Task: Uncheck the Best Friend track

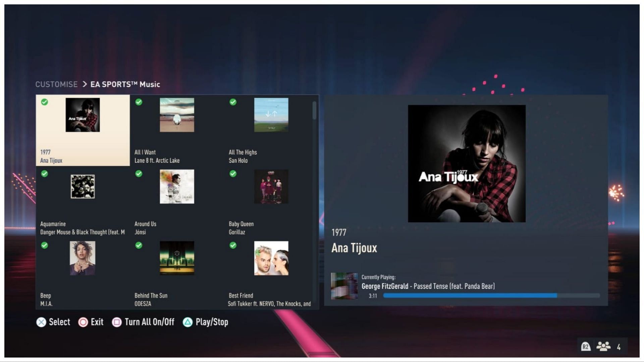Action: pos(233,245)
